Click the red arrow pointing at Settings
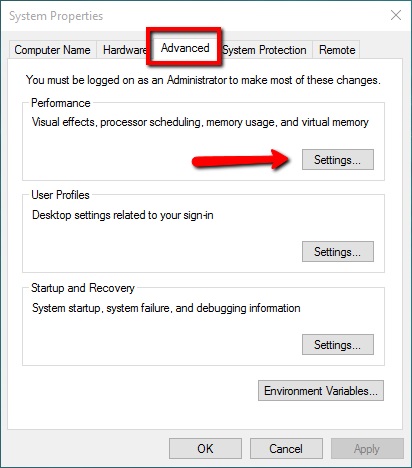The height and width of the screenshot is (468, 412). point(241,160)
